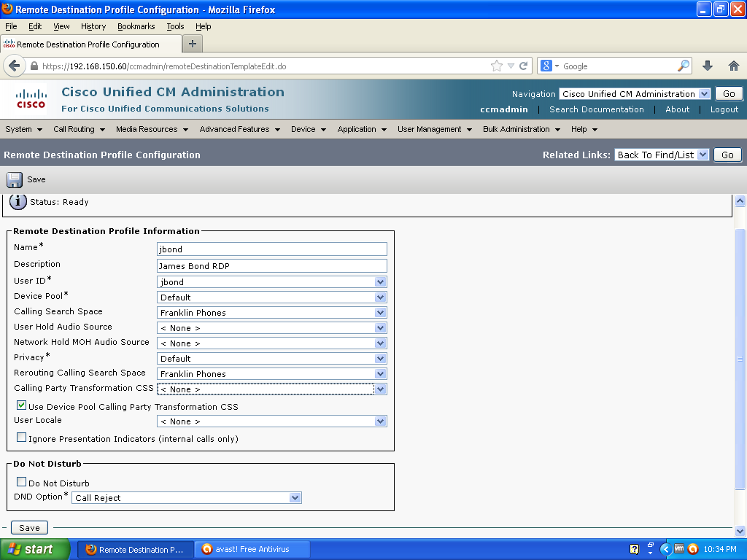Click the page scrollbar down arrow

(x=740, y=531)
